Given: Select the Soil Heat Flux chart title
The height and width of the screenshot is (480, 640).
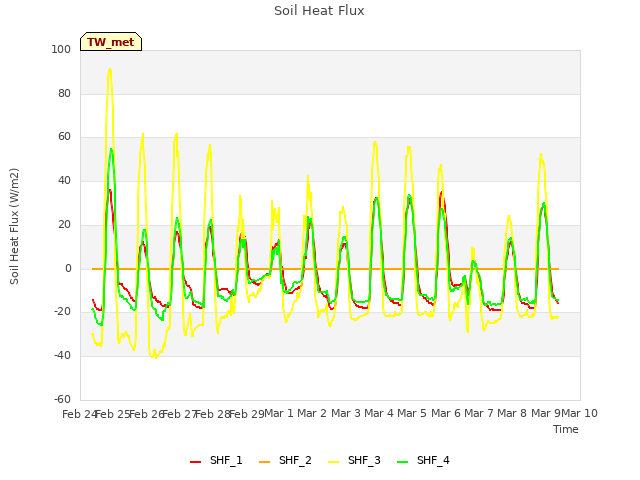Looking at the screenshot, I should pos(319,11).
